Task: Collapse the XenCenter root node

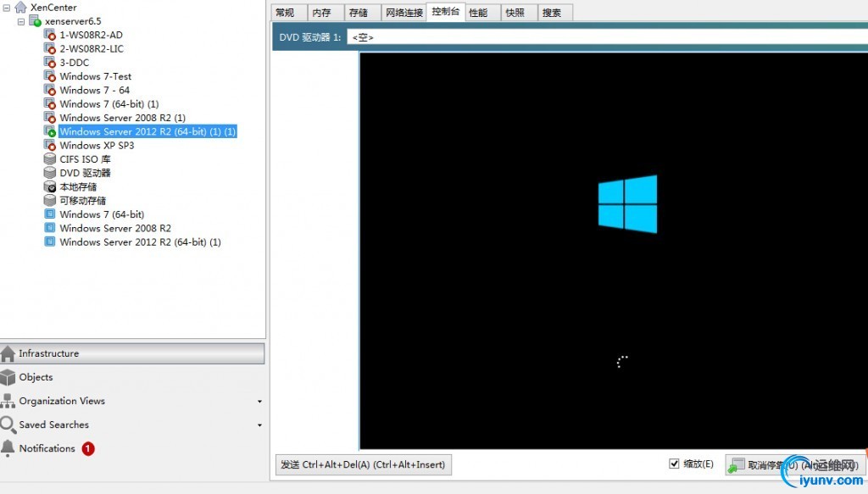Action: (x=7, y=8)
